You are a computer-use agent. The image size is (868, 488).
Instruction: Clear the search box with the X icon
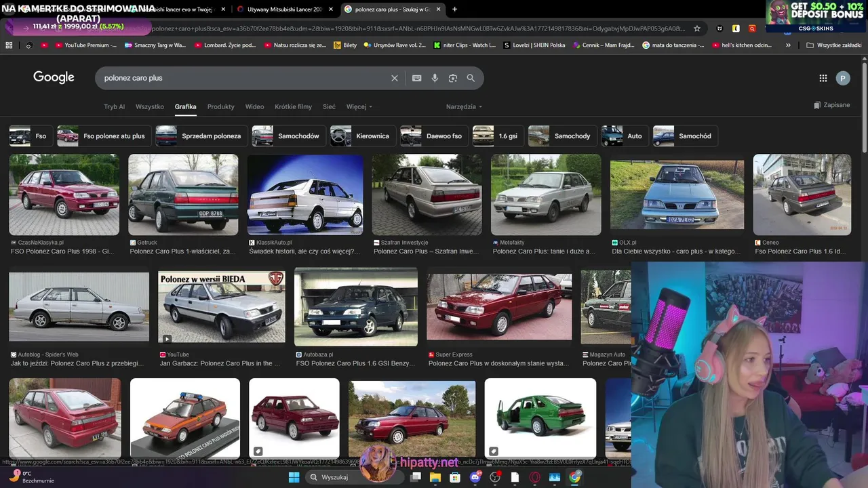click(x=395, y=78)
